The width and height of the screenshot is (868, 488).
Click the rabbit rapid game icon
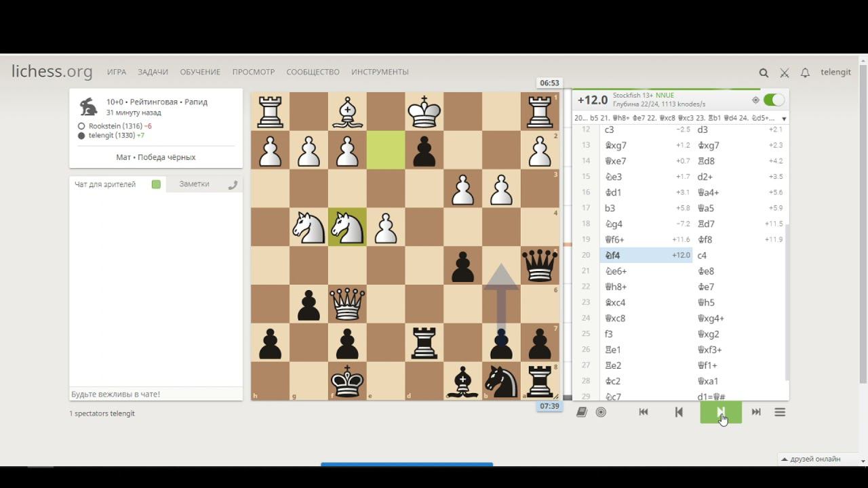88,106
